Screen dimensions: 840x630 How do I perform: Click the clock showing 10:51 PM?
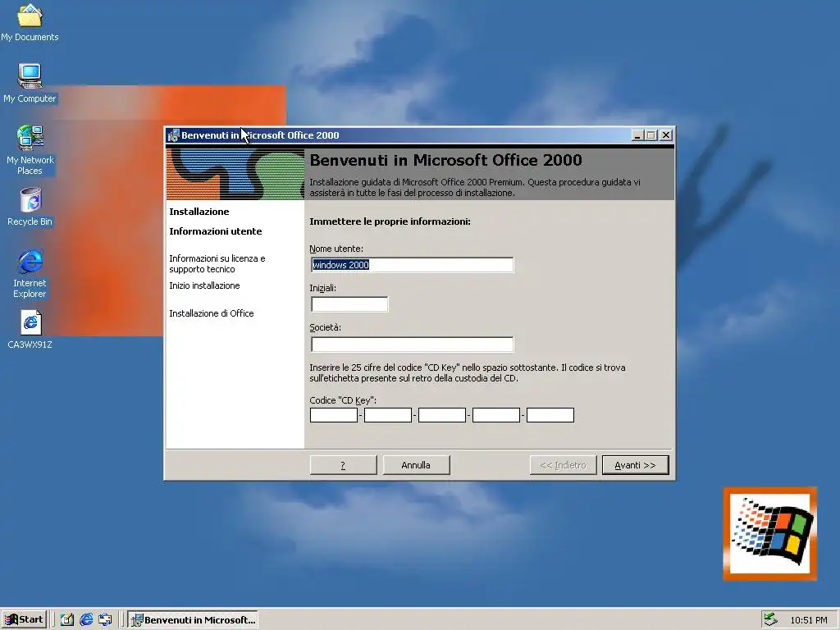tap(808, 620)
